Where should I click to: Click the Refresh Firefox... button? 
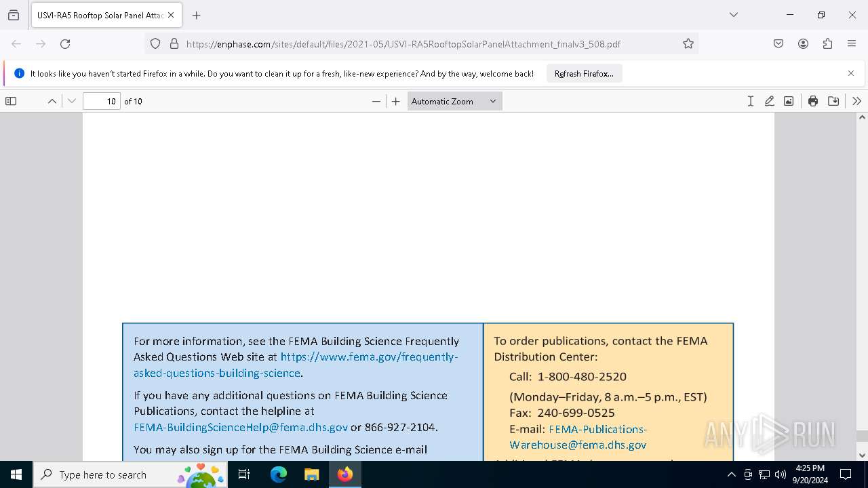584,73
